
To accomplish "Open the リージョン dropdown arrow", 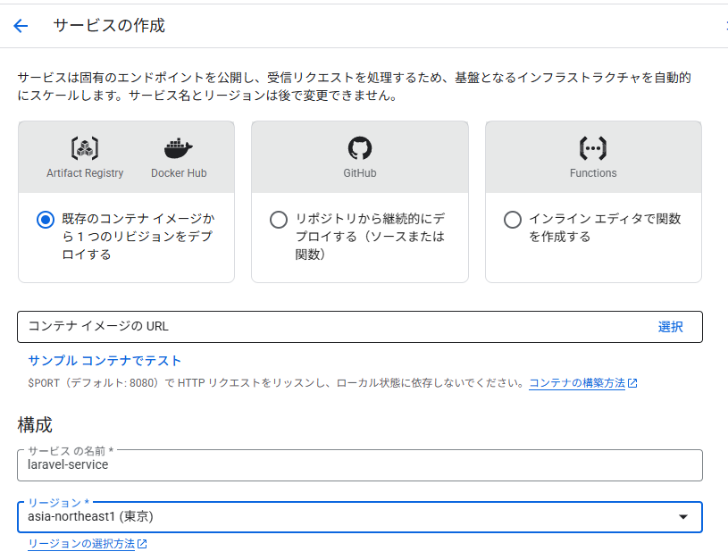I will pos(683,517).
